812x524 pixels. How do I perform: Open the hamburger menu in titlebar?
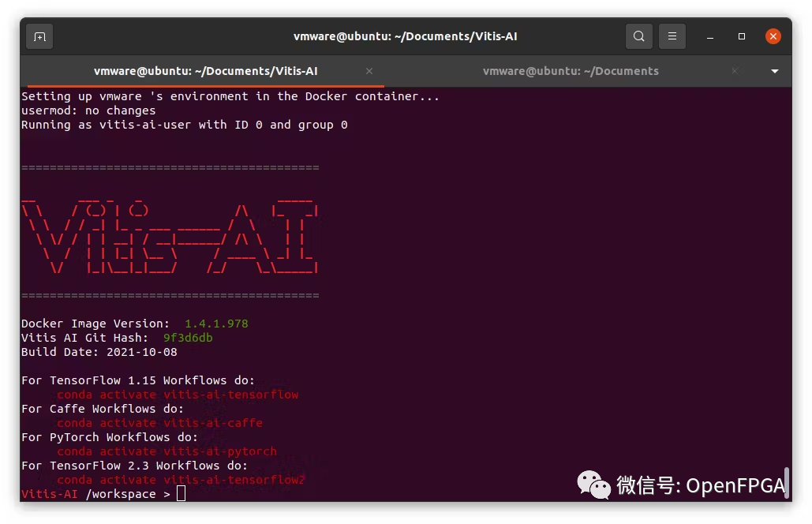click(672, 36)
